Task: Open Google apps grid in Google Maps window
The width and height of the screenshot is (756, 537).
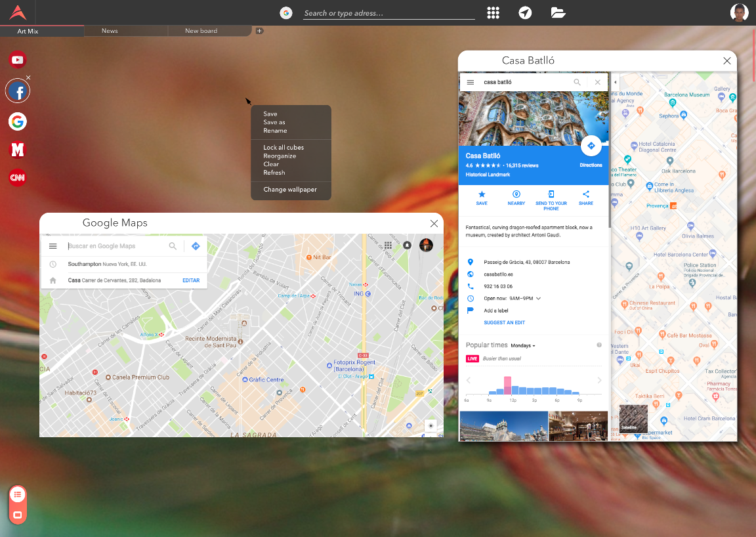Action: (388, 245)
